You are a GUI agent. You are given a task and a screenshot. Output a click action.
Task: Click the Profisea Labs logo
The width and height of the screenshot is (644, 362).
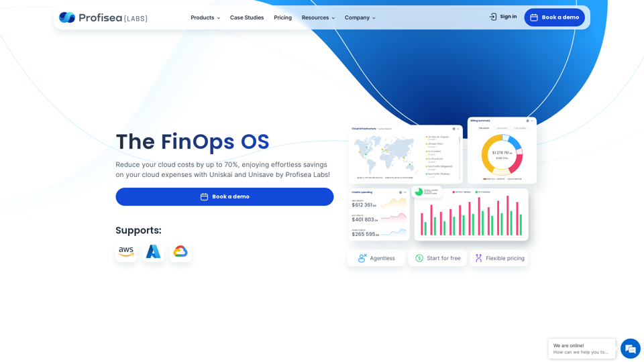coord(103,17)
